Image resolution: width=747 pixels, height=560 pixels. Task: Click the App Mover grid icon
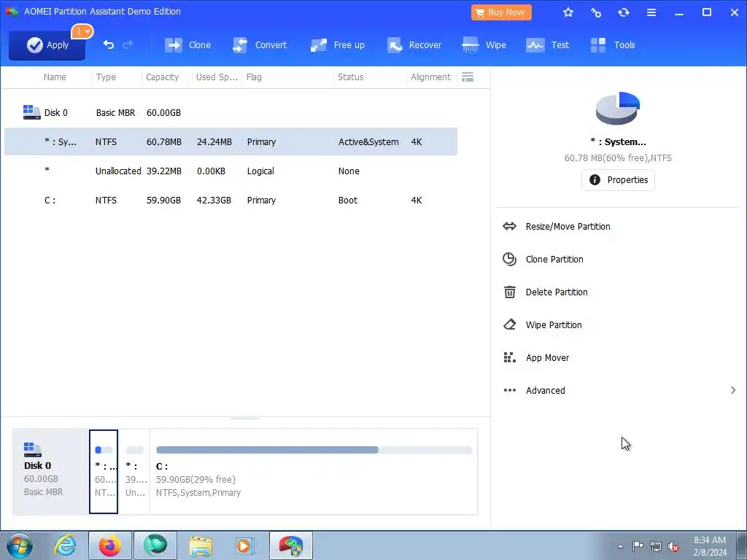509,357
